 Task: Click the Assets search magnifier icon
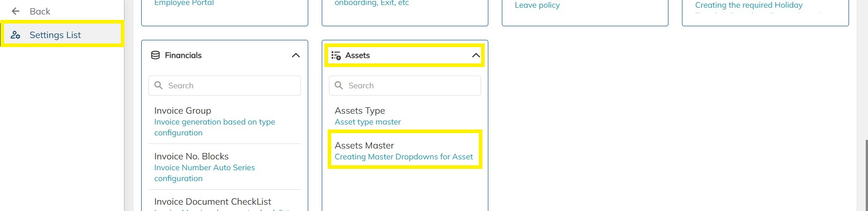(x=339, y=86)
